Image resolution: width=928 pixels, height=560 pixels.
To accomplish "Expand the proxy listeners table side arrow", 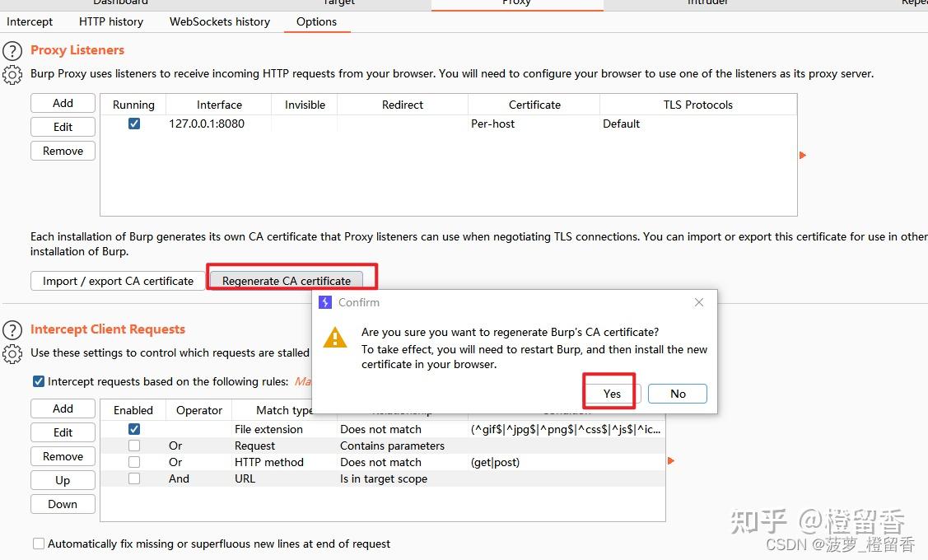I will tap(803, 155).
